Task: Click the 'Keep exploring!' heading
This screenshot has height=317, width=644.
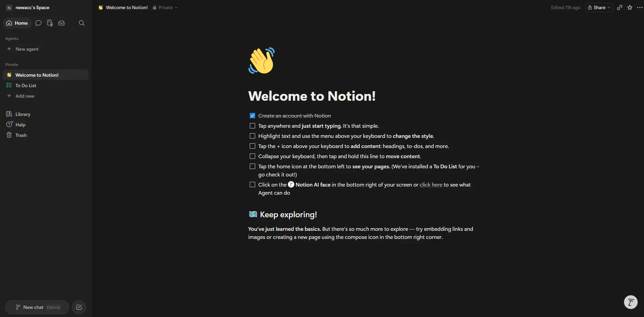Action: point(288,214)
